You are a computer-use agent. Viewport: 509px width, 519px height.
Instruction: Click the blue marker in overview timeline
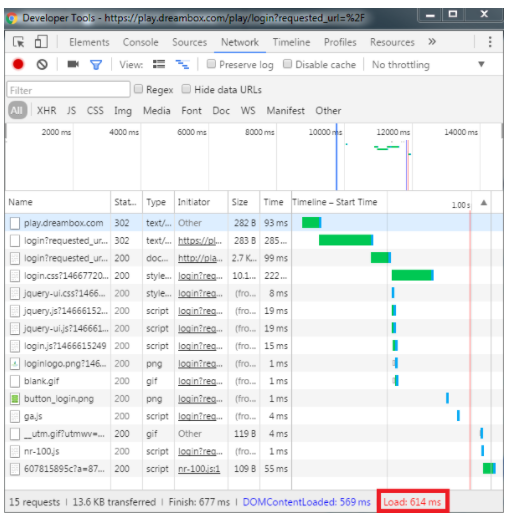336,157
